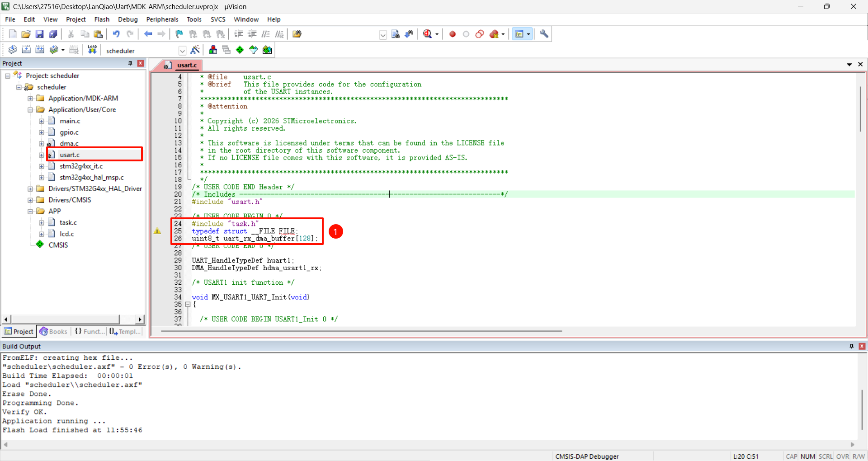Image resolution: width=868 pixels, height=461 pixels.
Task: Open Select Software Packs icon
Action: click(254, 50)
